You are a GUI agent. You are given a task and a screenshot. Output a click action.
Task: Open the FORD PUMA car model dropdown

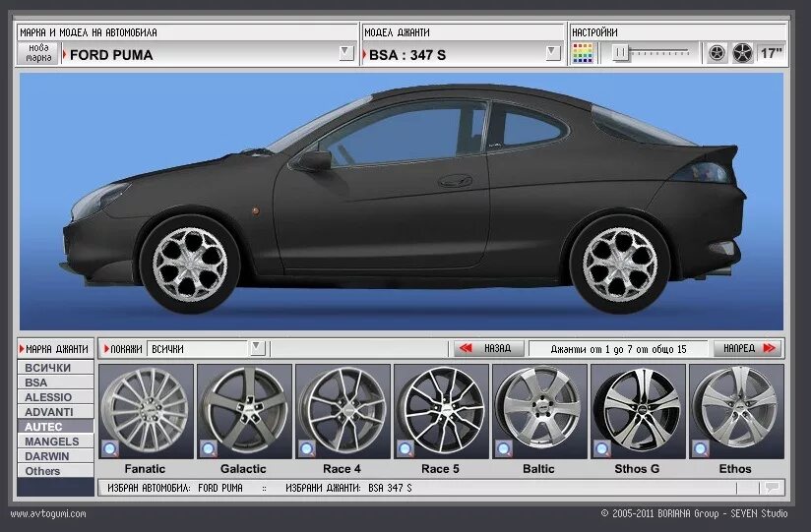[346, 53]
